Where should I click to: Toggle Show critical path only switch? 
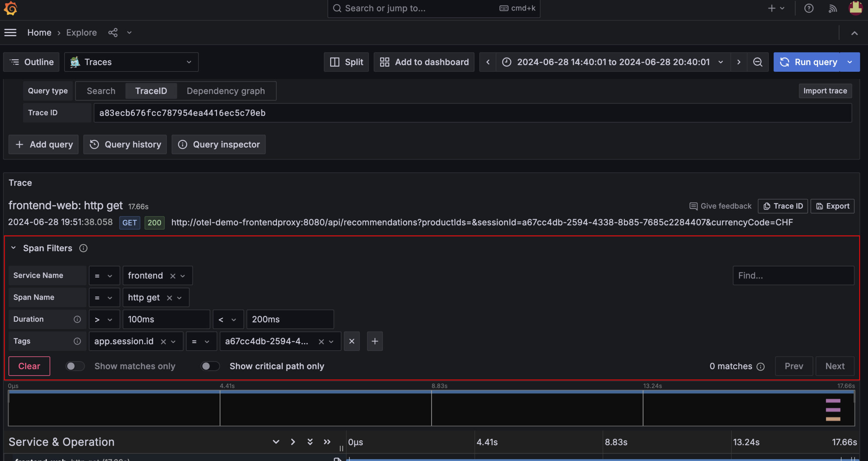pos(210,366)
